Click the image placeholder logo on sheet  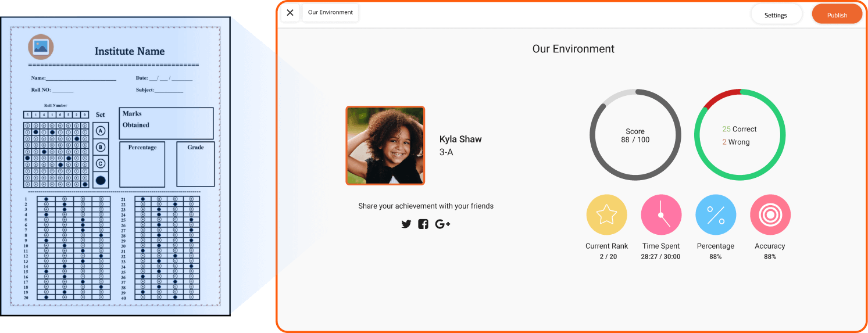click(x=41, y=46)
